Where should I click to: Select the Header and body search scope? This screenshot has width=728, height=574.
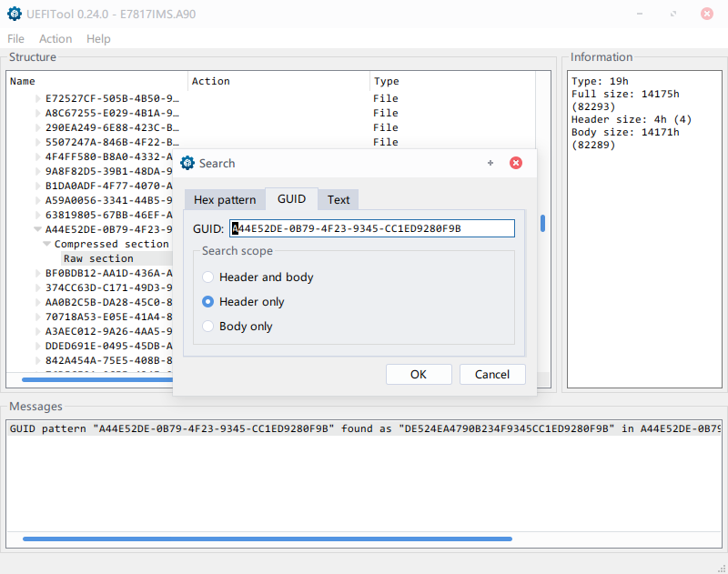click(x=208, y=277)
